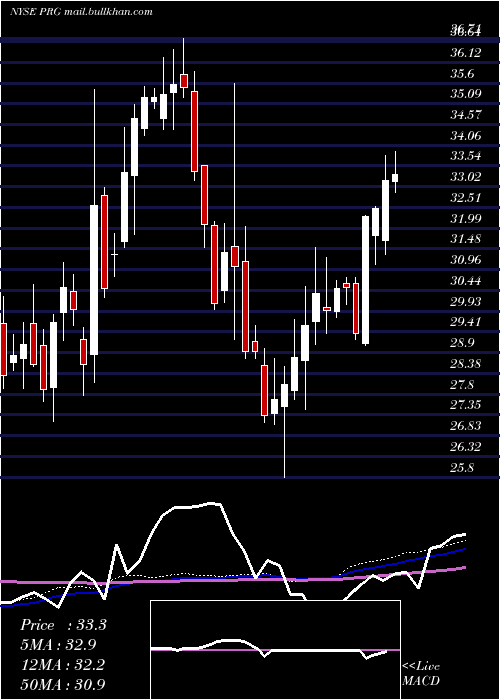Select the 27.8 price axis label
Screen dimensions: 500x700
coord(462,384)
